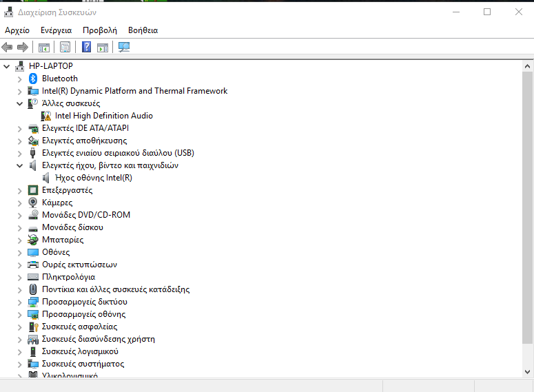Click the blue Help question-mark icon
Image resolution: width=534 pixels, height=392 pixels.
pyautogui.click(x=87, y=47)
